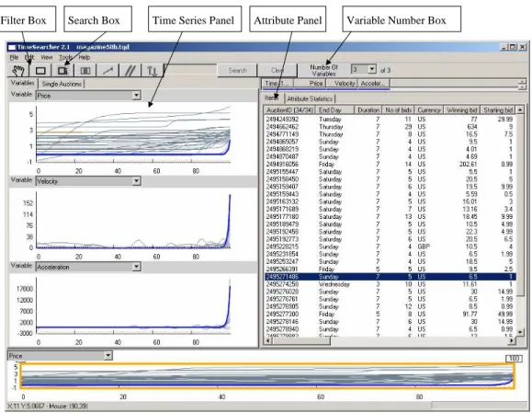The image size is (532, 413).
Task: Select auction row 2495158447
Action: click(x=390, y=171)
